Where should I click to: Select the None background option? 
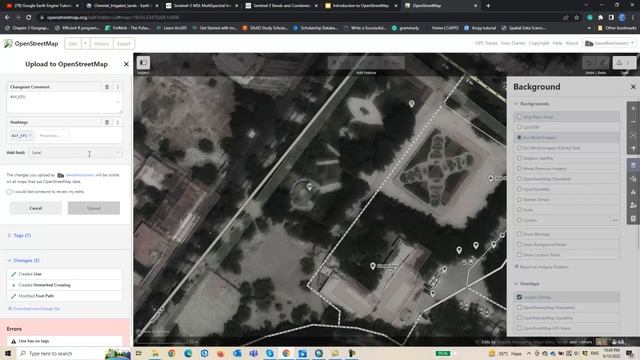pyautogui.click(x=566, y=210)
